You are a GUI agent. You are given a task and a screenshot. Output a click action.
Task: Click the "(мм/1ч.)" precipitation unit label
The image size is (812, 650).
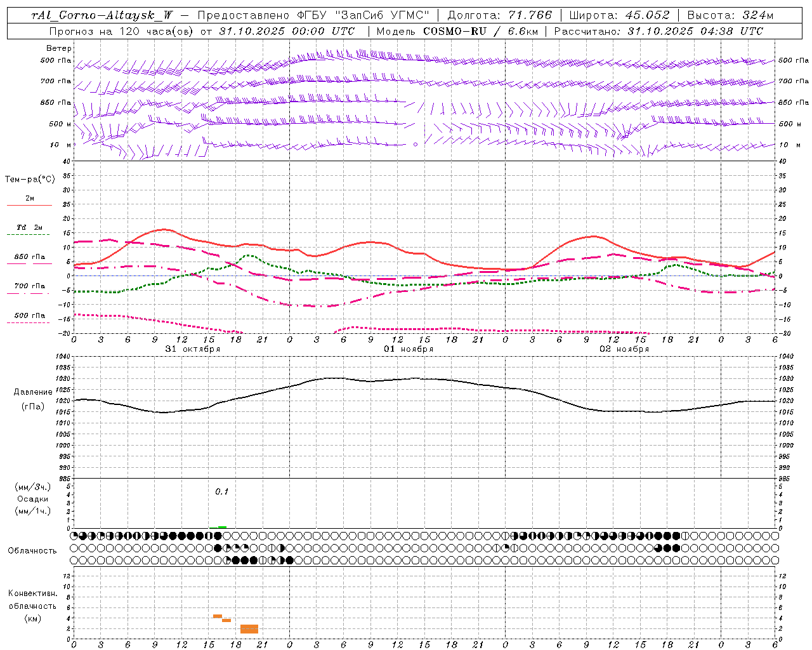point(33,511)
